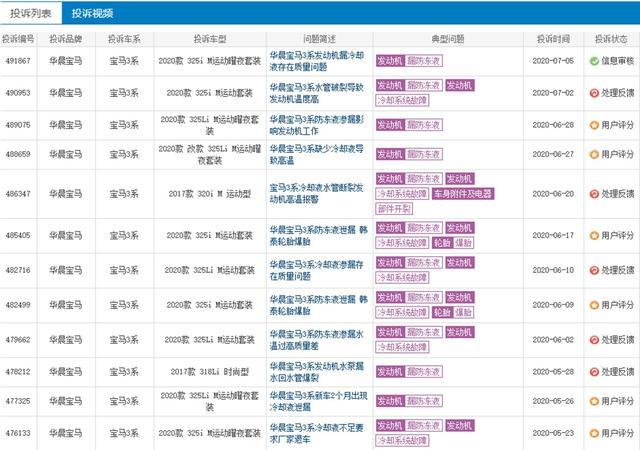Click the 冷却系统故障 tag in row 476133
This screenshot has width=640, height=450.
pyautogui.click(x=402, y=441)
